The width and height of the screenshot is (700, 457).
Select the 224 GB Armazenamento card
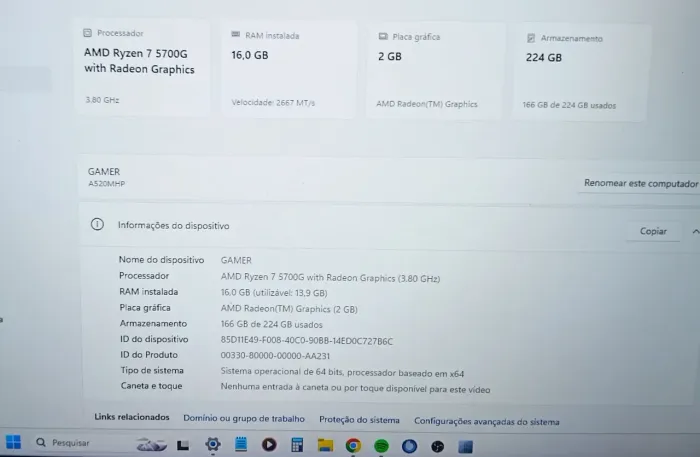click(x=580, y=72)
